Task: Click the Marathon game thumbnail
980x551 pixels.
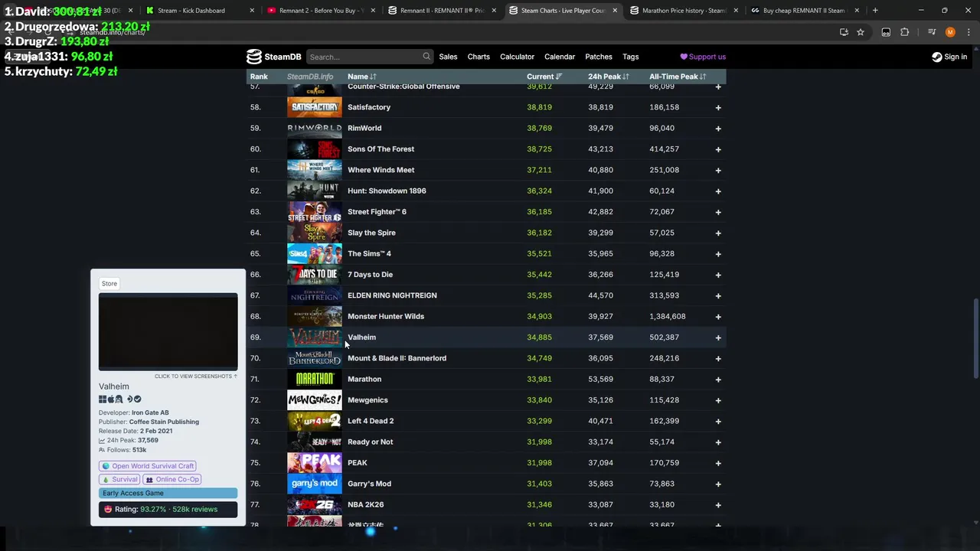Action: tap(314, 379)
